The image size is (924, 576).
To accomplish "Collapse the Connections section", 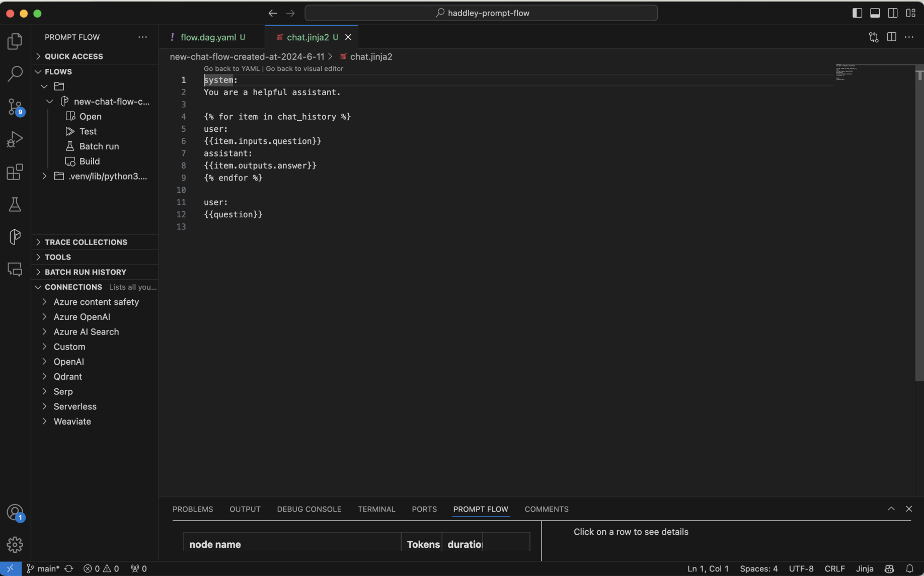I will pyautogui.click(x=73, y=287).
